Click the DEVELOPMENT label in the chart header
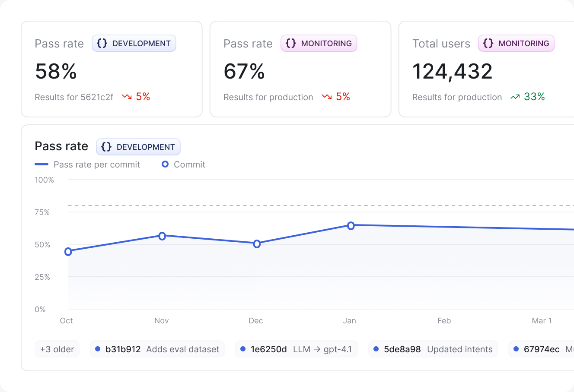 [146, 147]
